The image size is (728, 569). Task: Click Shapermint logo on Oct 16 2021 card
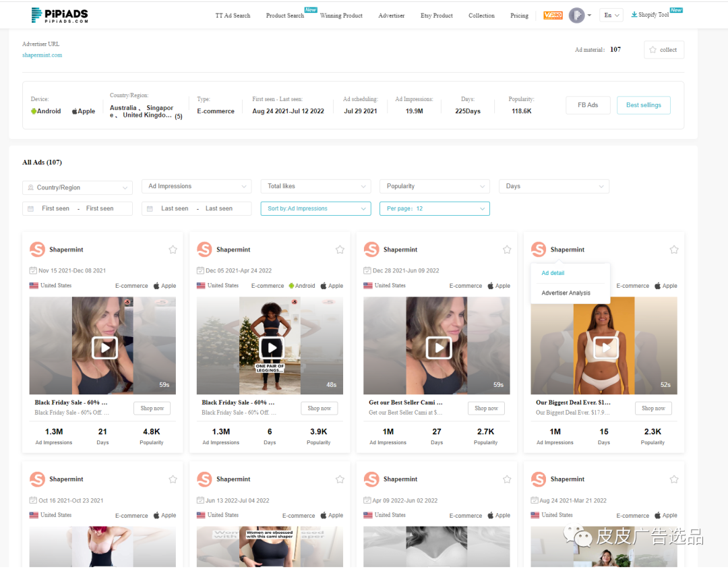tap(37, 479)
